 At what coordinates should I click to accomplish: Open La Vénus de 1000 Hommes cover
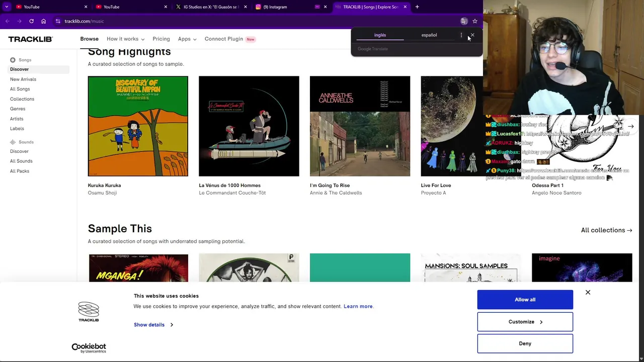[249, 126]
